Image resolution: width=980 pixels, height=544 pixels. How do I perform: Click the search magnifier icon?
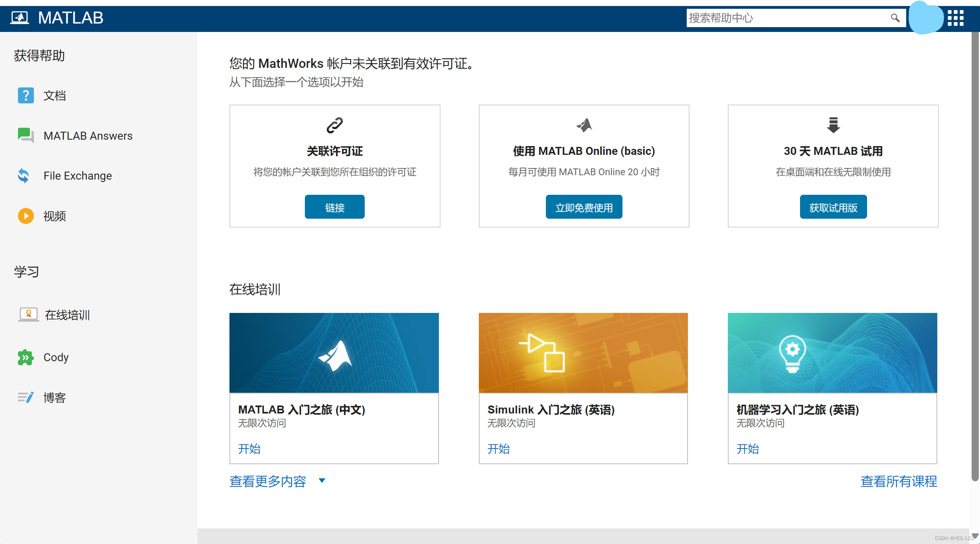[x=895, y=18]
